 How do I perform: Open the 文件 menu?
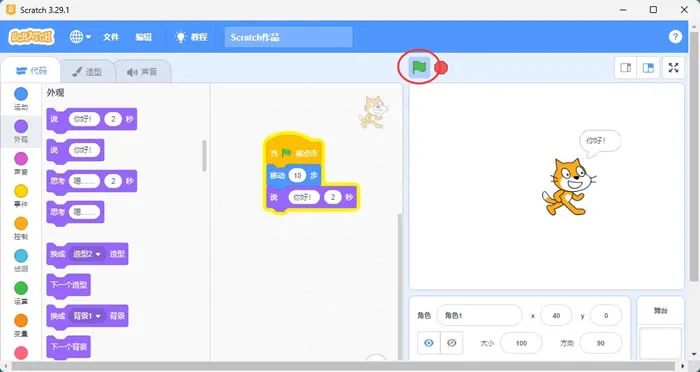111,37
